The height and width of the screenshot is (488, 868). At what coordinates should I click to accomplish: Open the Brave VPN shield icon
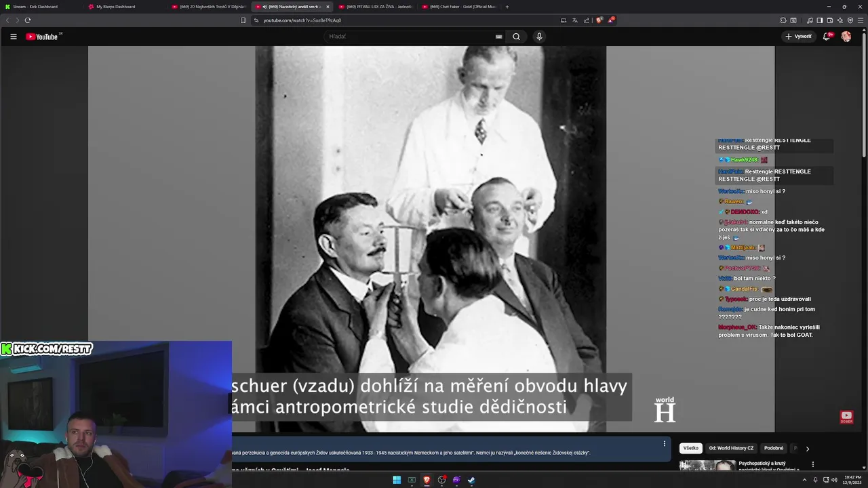tap(850, 20)
